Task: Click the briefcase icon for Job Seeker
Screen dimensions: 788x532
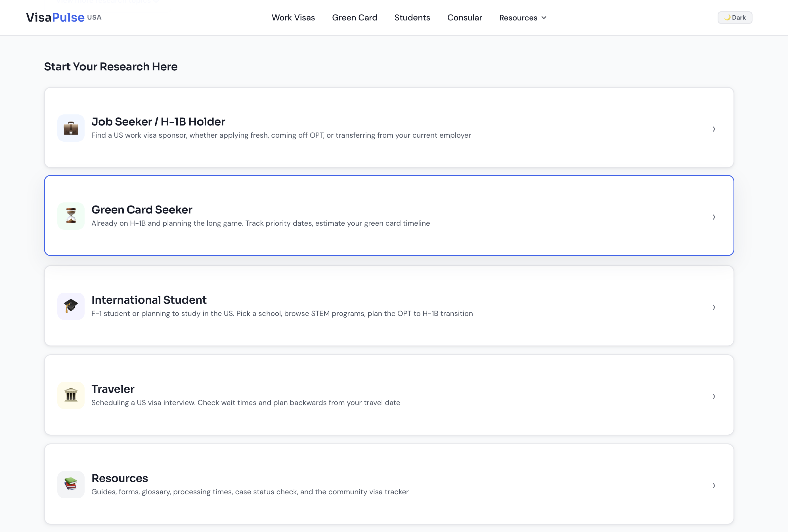Action: (x=71, y=128)
